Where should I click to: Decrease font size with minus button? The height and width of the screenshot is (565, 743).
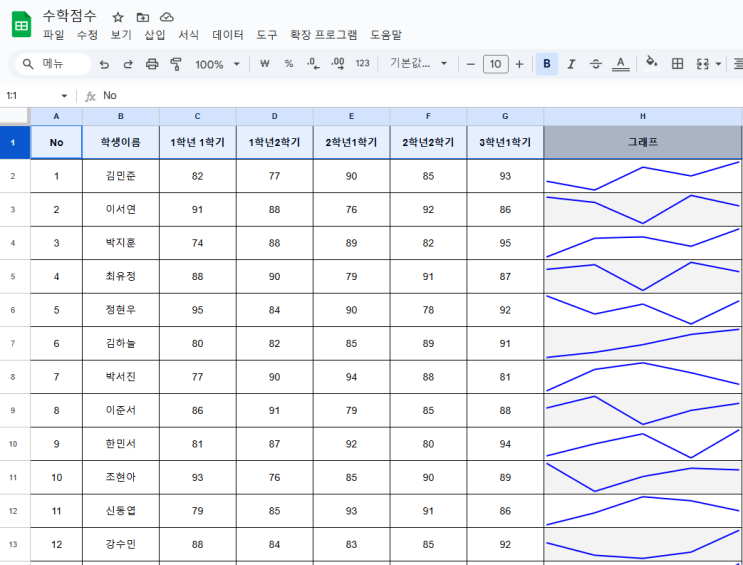click(471, 64)
